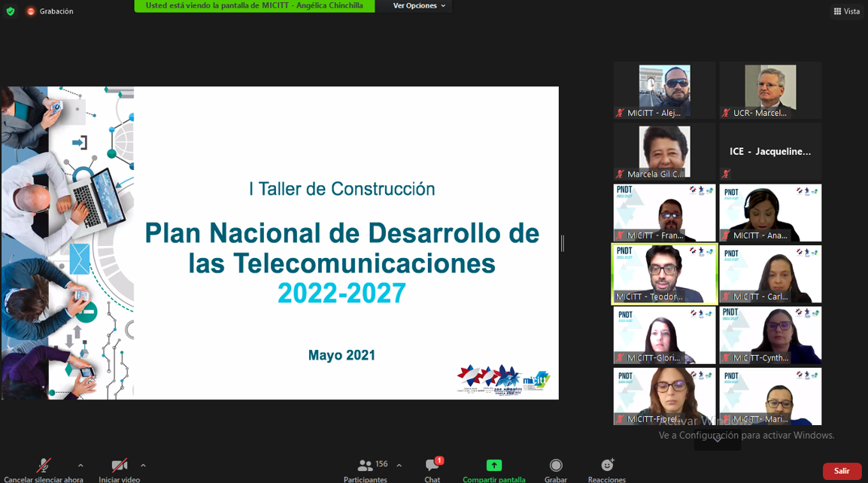The width and height of the screenshot is (868, 483).
Task: Expand video options arrow next to camera
Action: 143,466
